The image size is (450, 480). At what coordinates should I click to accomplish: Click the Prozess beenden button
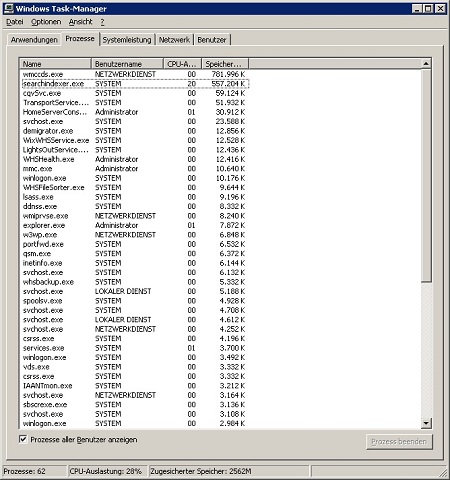pos(399,442)
